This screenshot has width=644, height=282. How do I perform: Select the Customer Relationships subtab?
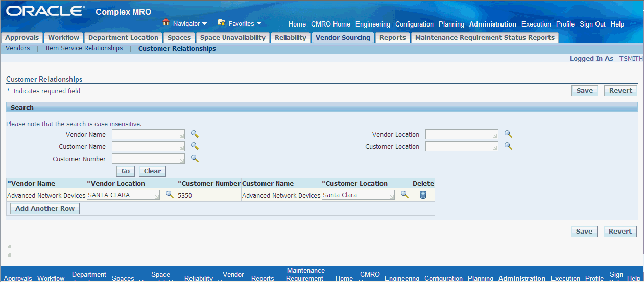point(177,49)
